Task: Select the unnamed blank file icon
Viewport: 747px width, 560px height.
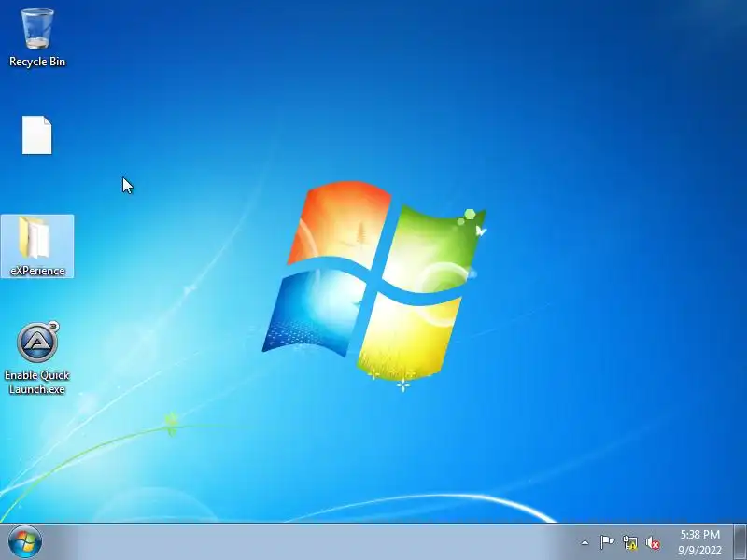Action: [x=37, y=134]
